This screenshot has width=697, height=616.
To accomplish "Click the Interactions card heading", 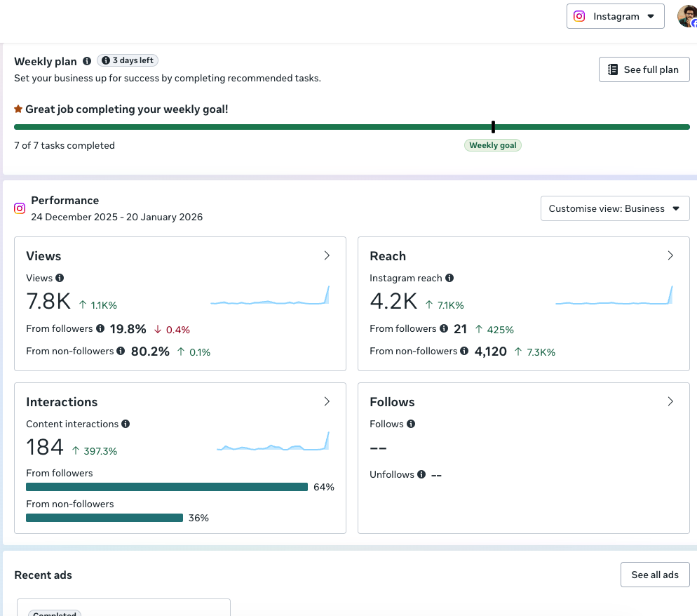I will tap(62, 402).
